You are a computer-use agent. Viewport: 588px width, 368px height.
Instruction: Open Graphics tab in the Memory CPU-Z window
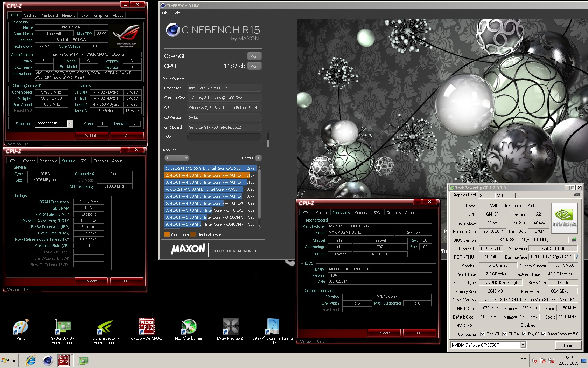pyautogui.click(x=101, y=161)
